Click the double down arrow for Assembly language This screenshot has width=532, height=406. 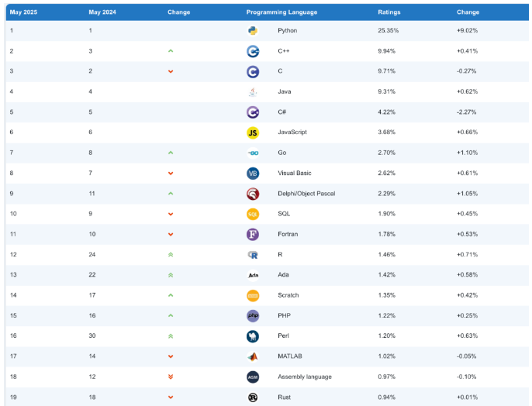[x=171, y=377]
